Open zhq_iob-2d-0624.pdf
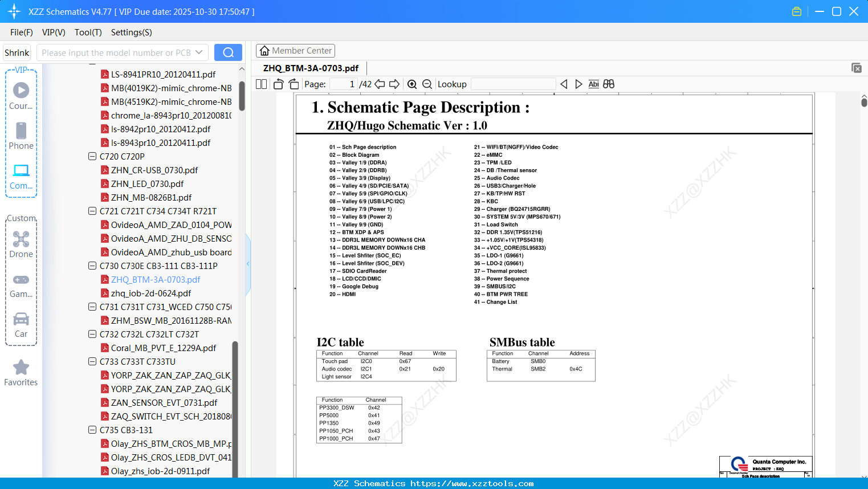This screenshot has height=489, width=868. 151,293
